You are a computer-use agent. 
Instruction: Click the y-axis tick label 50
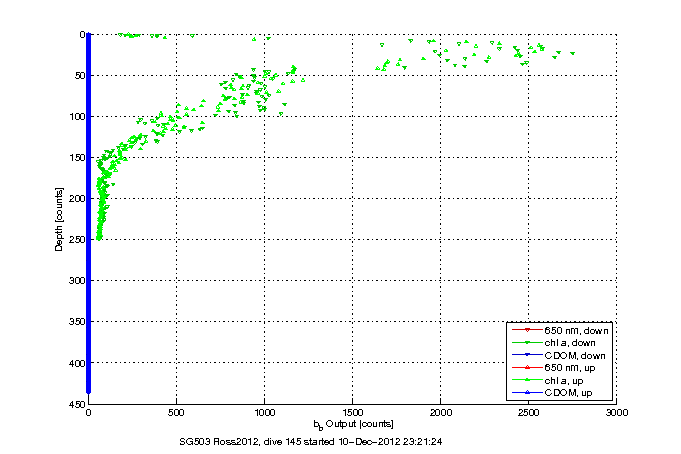[x=79, y=76]
